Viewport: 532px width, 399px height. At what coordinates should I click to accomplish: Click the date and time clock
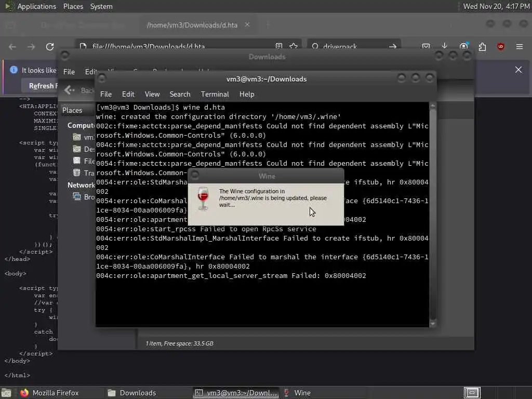(496, 6)
